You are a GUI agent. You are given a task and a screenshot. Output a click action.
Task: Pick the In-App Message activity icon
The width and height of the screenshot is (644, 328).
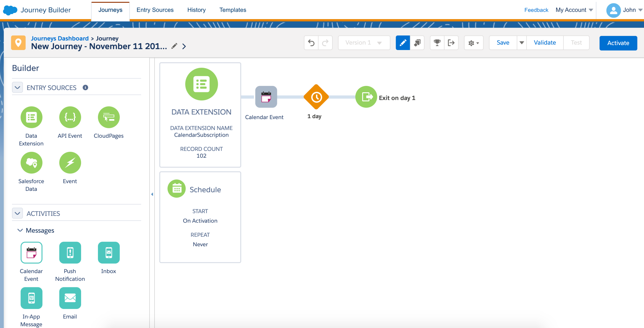[x=31, y=298]
